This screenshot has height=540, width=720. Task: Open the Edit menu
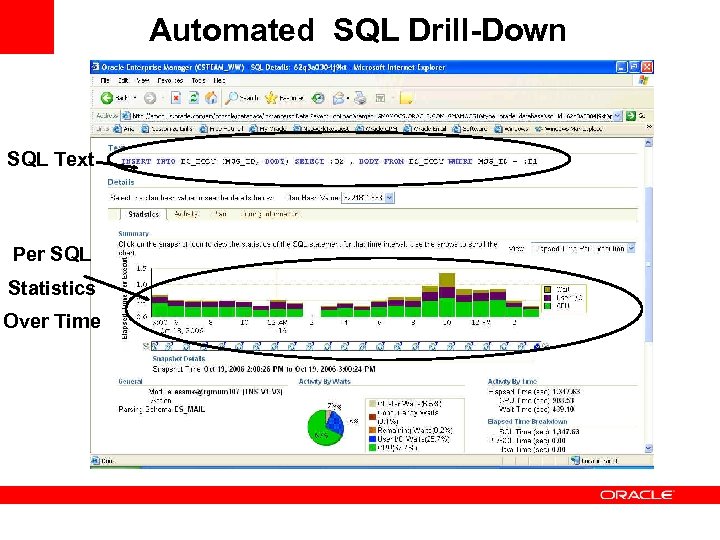123,80
